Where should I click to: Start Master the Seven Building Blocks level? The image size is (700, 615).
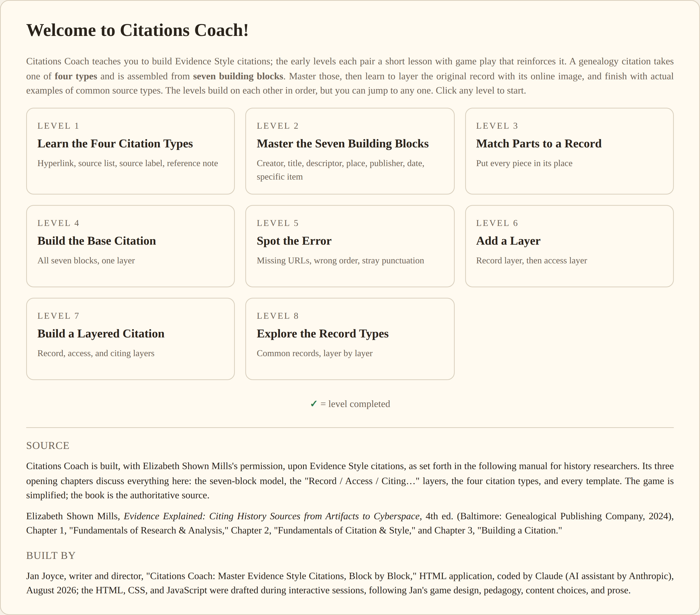pyautogui.click(x=350, y=151)
